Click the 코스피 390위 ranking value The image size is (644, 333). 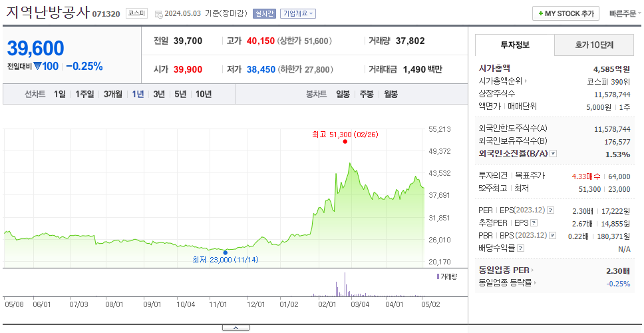point(609,81)
